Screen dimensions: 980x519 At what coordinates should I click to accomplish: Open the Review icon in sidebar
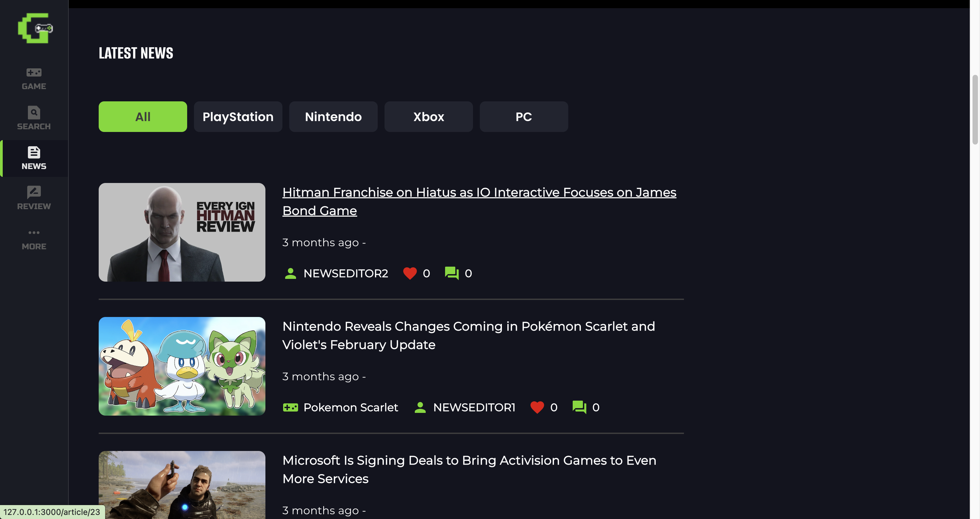(34, 192)
